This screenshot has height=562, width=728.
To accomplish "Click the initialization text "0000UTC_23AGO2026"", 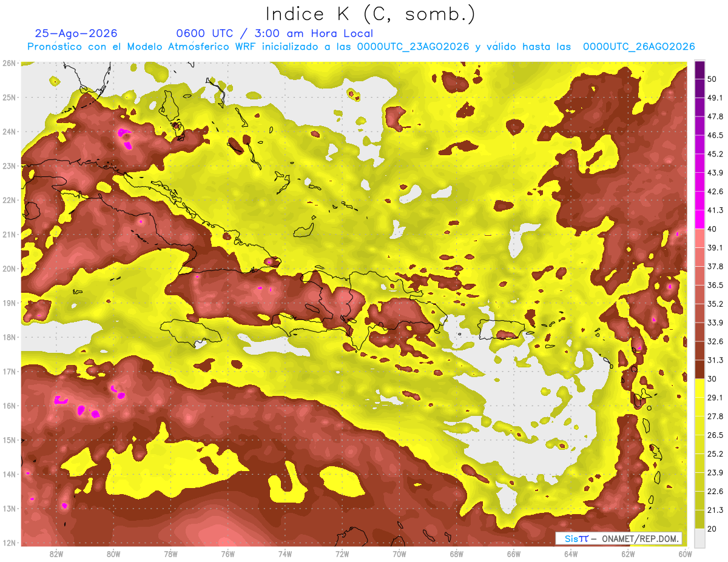I will (x=414, y=47).
